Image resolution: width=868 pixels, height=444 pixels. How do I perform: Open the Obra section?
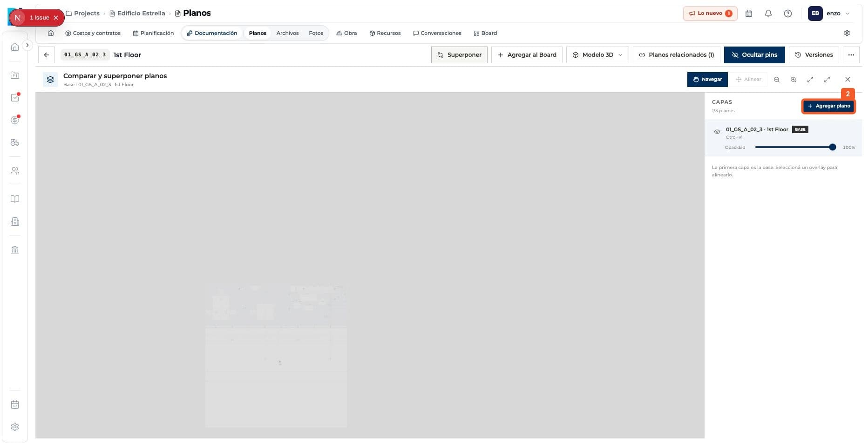pyautogui.click(x=346, y=33)
